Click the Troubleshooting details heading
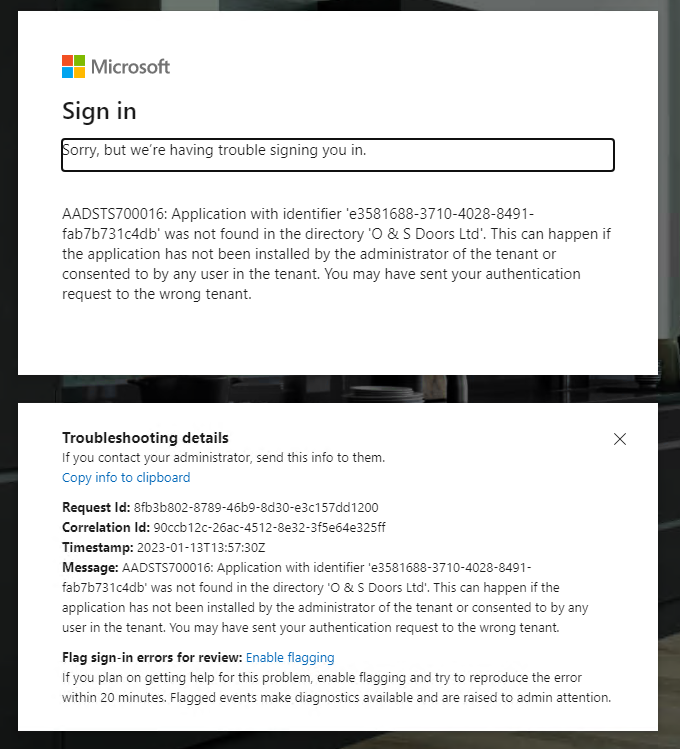Screen dimensions: 680x749 145,438
